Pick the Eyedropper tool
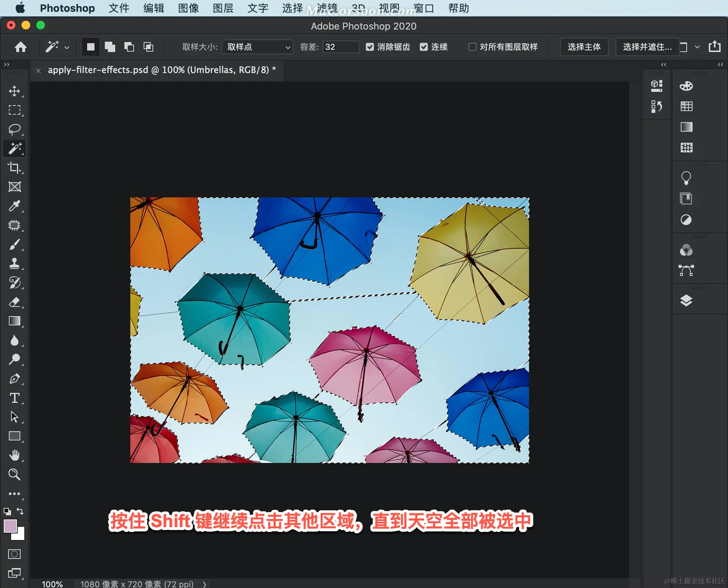Viewport: 728px width, 588px height. click(14, 206)
